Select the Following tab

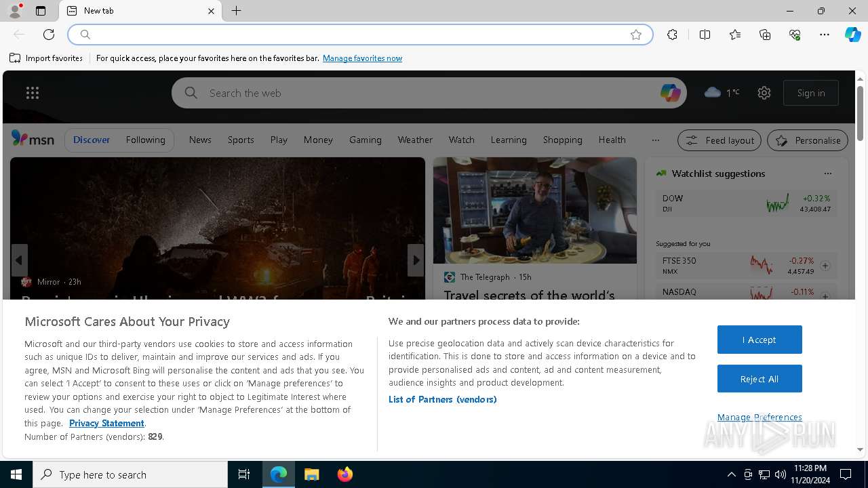[145, 140]
